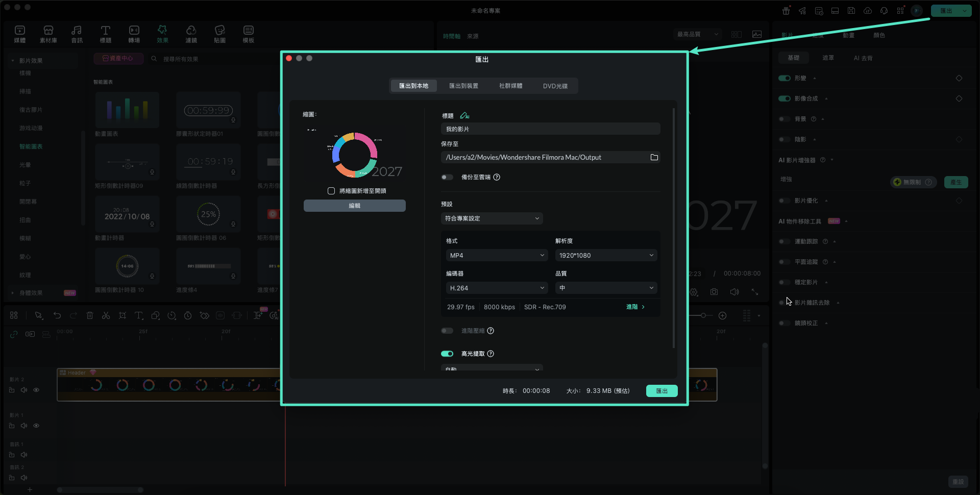The image size is (980, 495).
Task: Open the MP4 format dropdown
Action: [x=497, y=255]
